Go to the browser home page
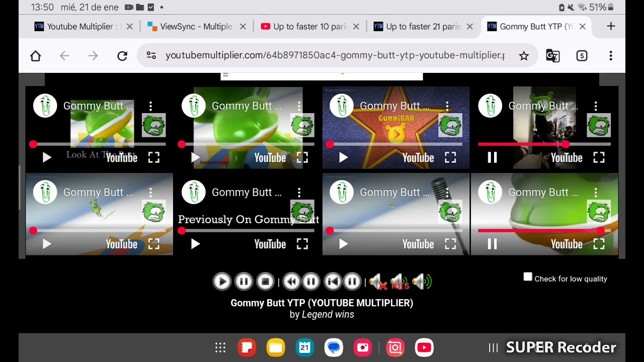 pos(35,56)
